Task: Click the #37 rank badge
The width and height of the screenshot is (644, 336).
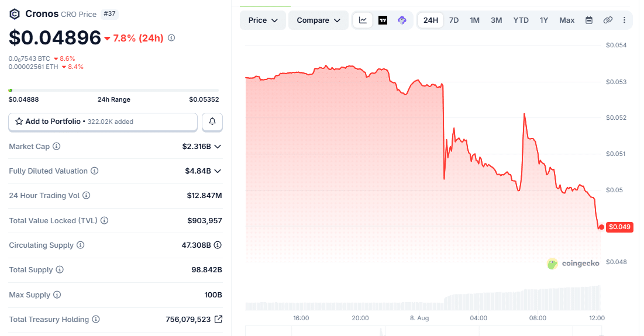Action: (x=109, y=13)
